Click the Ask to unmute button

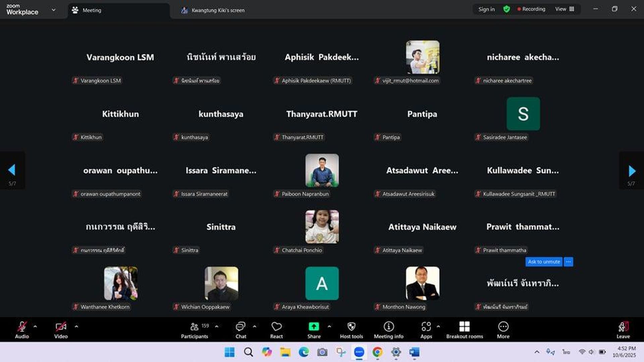pos(544,262)
